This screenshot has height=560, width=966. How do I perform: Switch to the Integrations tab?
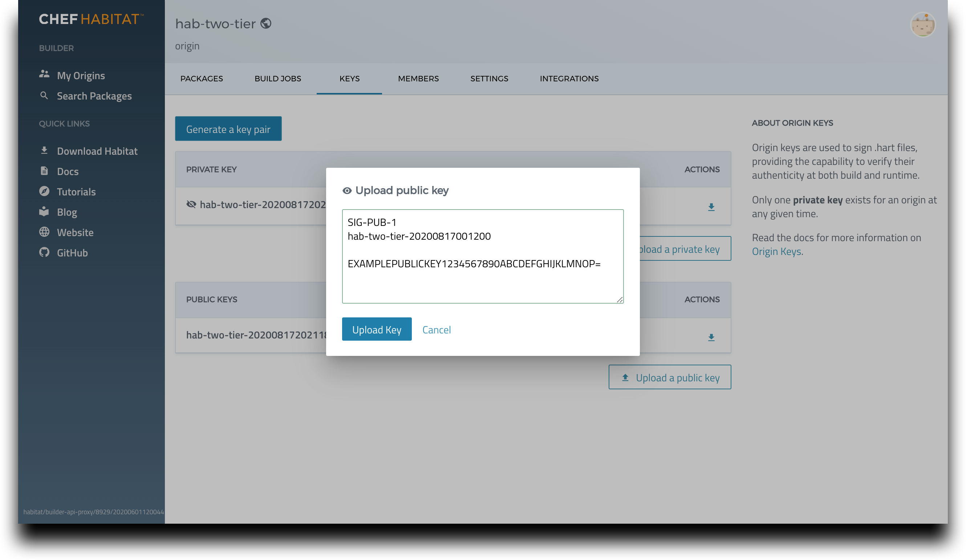click(x=569, y=78)
